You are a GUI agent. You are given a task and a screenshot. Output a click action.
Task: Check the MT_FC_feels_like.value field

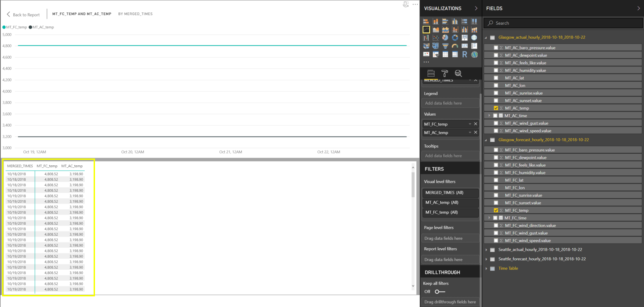pyautogui.click(x=496, y=165)
